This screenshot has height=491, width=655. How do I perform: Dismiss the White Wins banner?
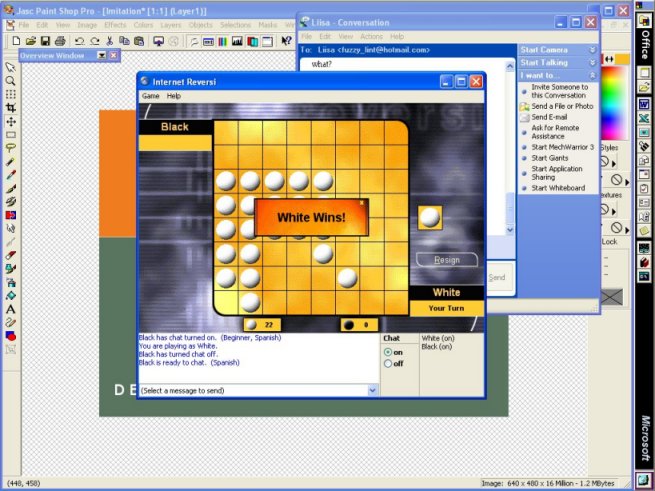[x=362, y=203]
